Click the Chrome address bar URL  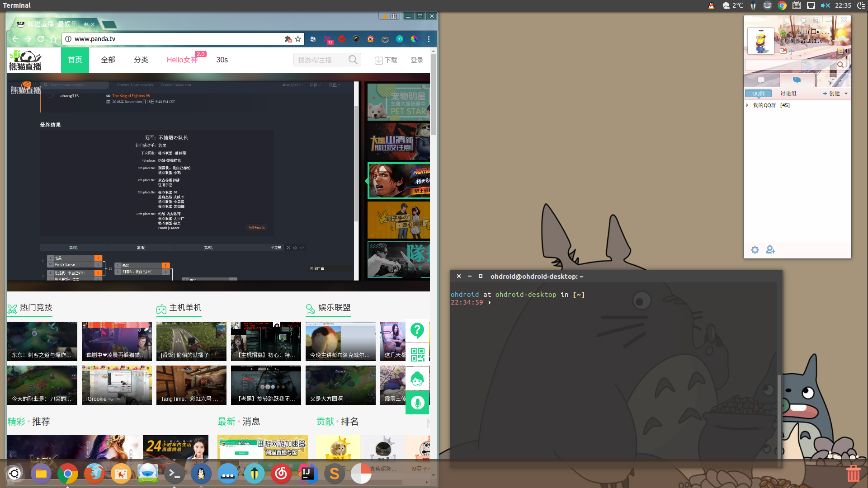coord(95,39)
